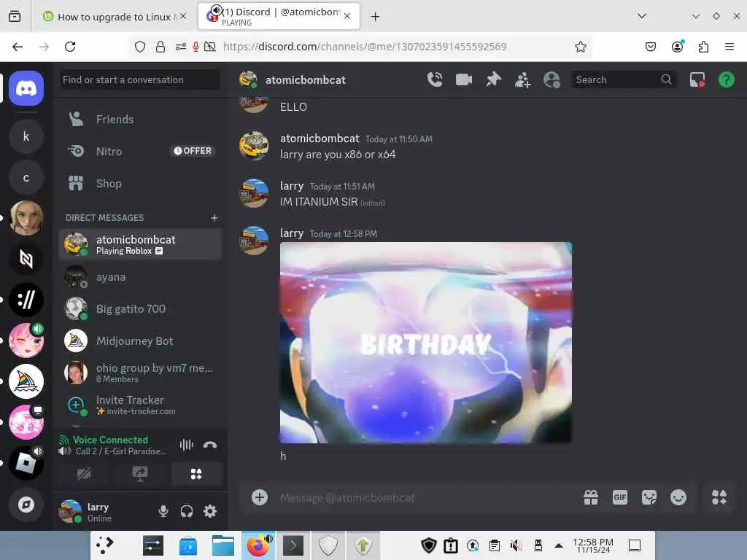The height and width of the screenshot is (560, 747).
Task: Click muted volume icon in system tray
Action: click(516, 545)
